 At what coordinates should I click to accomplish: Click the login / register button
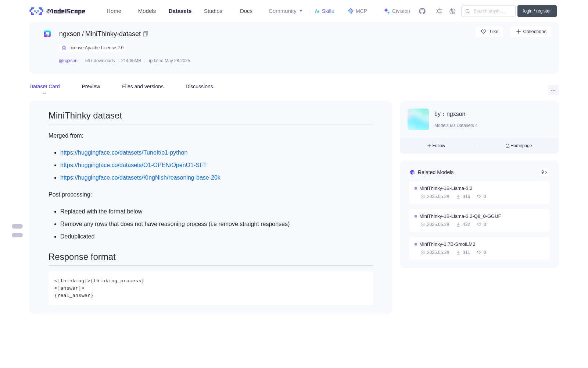pyautogui.click(x=537, y=11)
